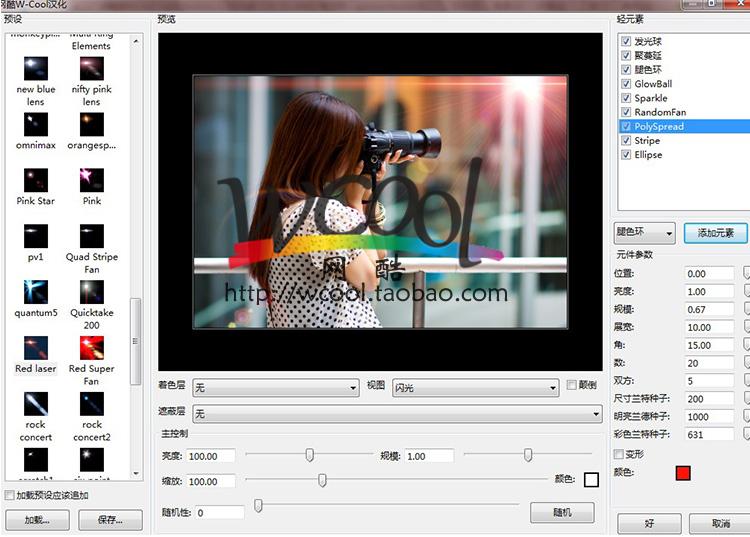Select the rock concert preset icon
Viewport: 750px width, 537px height.
tap(36, 404)
